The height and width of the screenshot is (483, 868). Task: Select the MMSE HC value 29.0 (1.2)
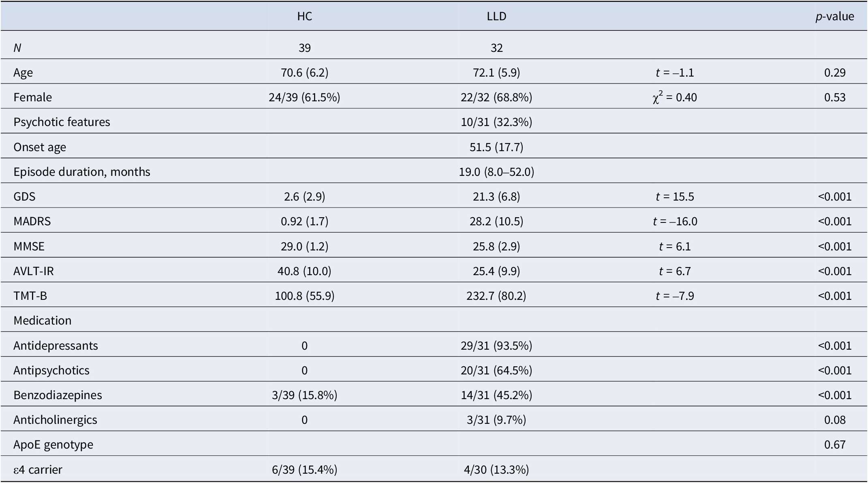tap(304, 246)
